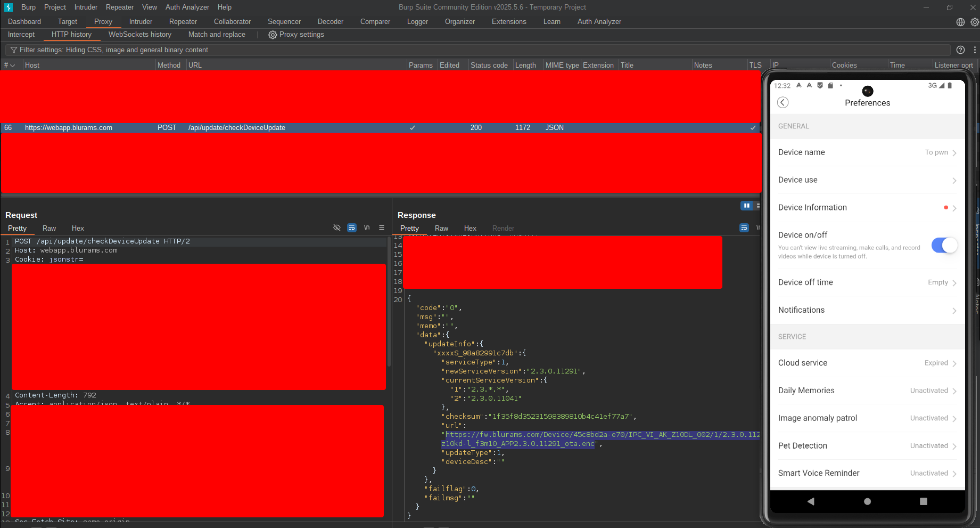Tap the back arrow in phone Preferences
Screen dimensions: 980x528
point(783,102)
